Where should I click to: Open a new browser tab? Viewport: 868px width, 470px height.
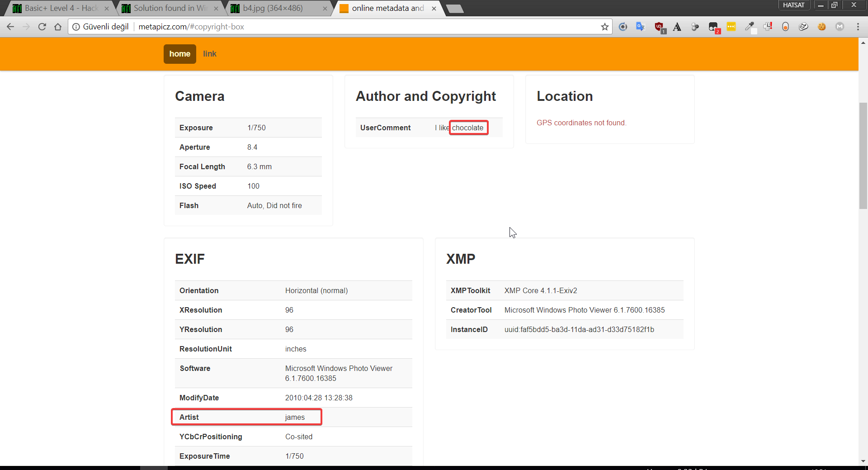455,9
